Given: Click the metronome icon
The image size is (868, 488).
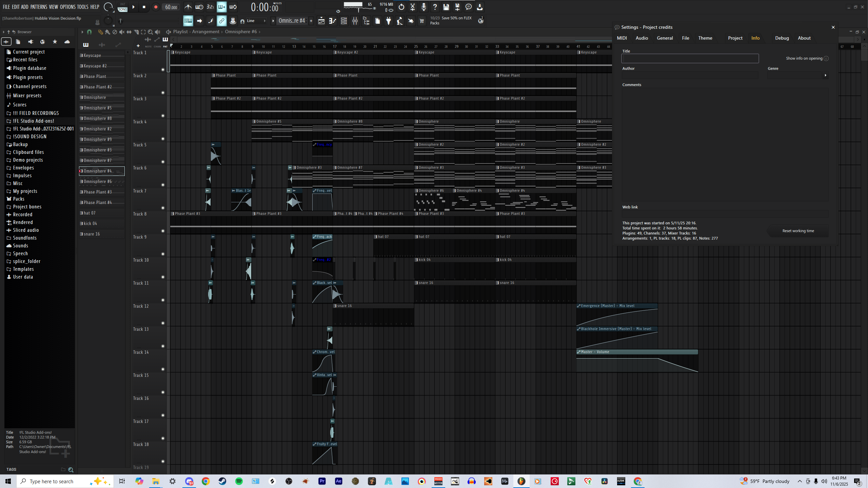Looking at the screenshot, I should [188, 7].
